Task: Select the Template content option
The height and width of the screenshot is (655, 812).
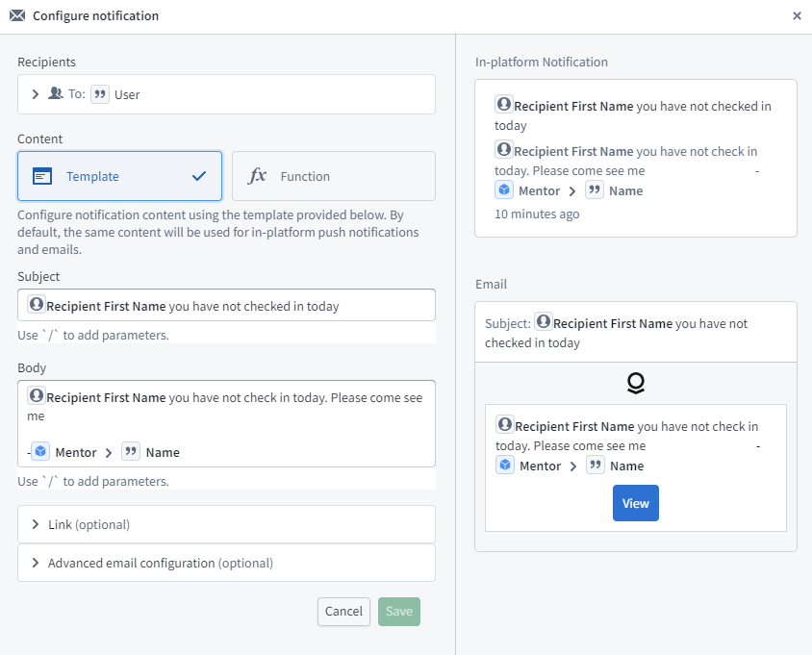Action: [119, 176]
